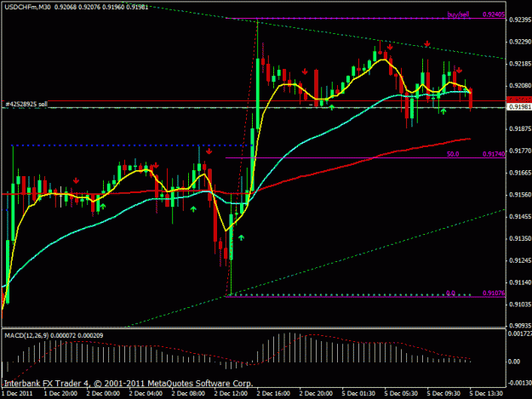Click the 2 Dec 20:00 time label
532x399 pixels.
316,394
